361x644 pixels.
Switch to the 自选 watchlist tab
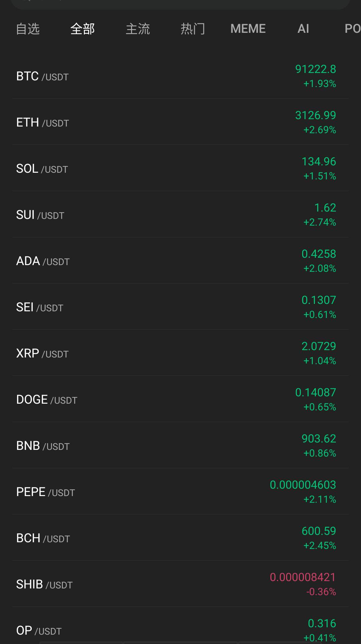click(28, 29)
